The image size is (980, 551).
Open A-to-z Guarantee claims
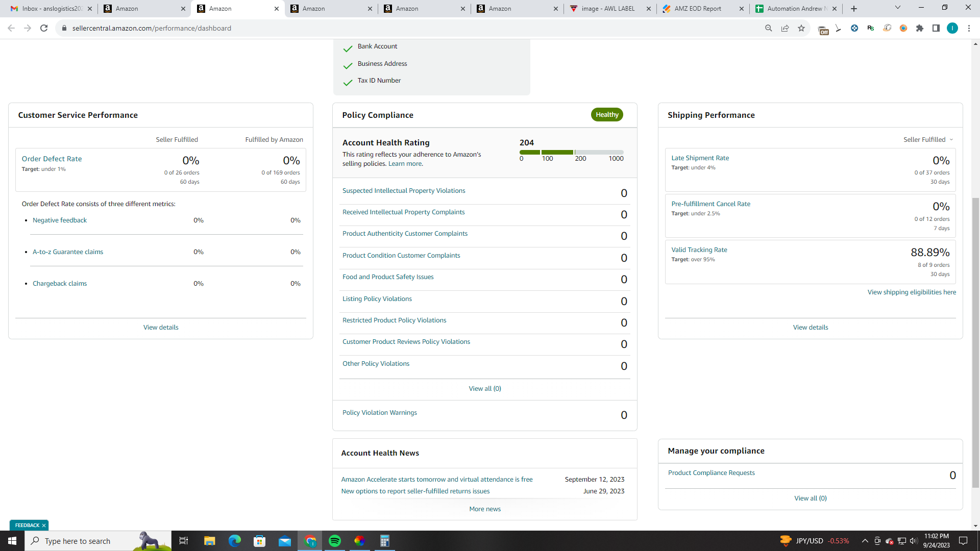click(68, 252)
